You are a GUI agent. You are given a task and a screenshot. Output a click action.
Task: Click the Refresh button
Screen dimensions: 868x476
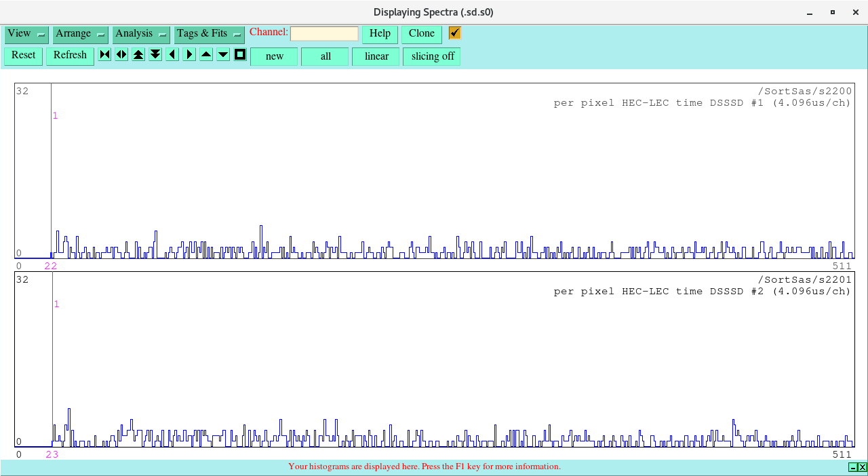pyautogui.click(x=70, y=56)
